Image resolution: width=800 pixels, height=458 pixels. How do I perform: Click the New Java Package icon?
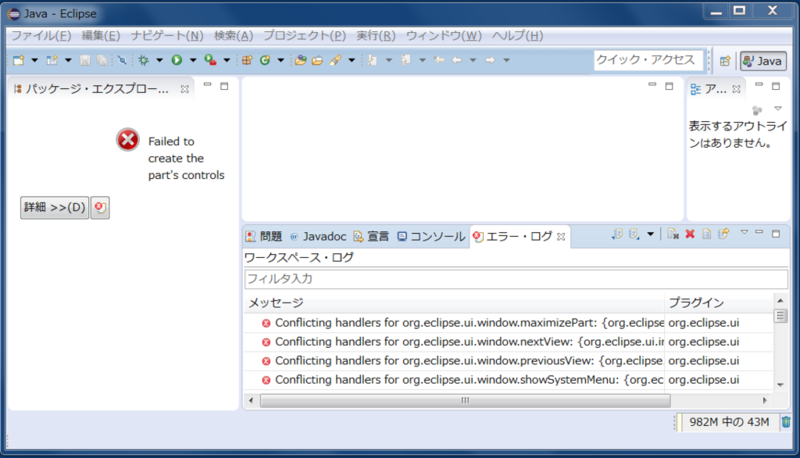point(247,60)
